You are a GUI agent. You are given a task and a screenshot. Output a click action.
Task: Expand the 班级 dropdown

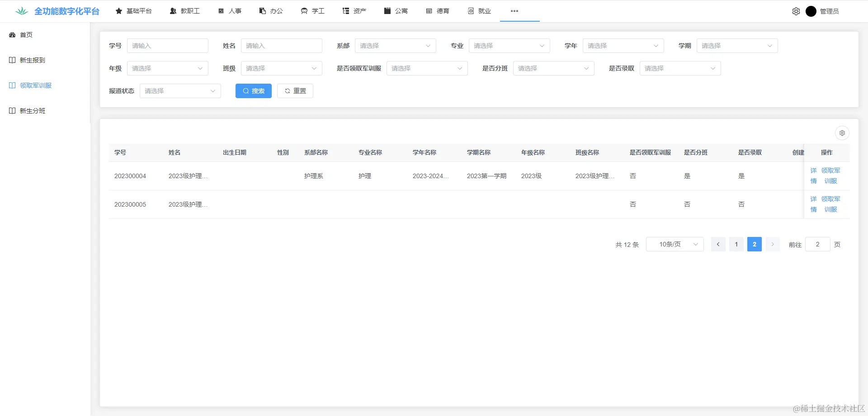pos(282,68)
